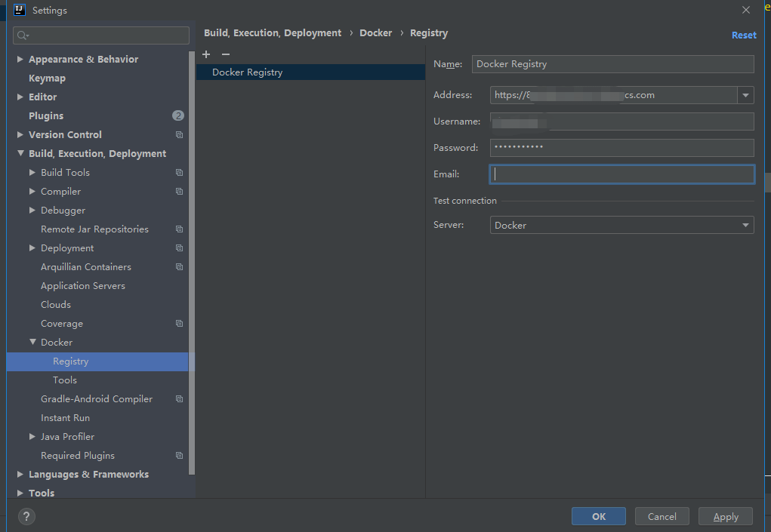Collapse Build, Execution, Deployment section
The height and width of the screenshot is (532, 771).
click(x=20, y=153)
